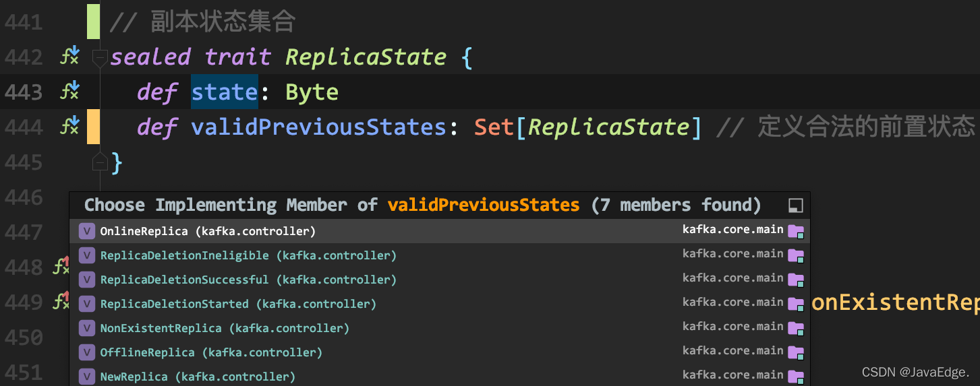Select ReplicaDeletionSuccessful implementing member
980x386 pixels.
[440, 280]
